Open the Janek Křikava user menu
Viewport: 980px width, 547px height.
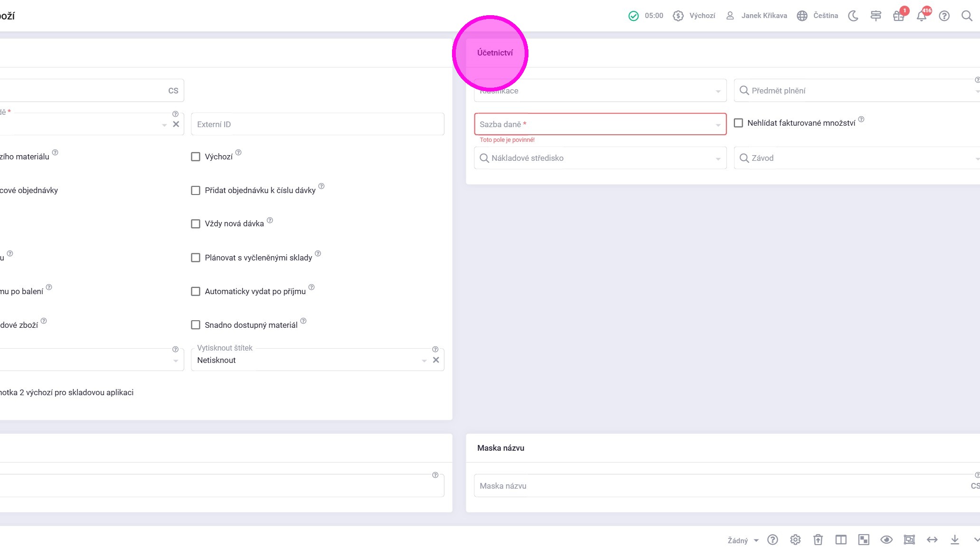point(756,16)
